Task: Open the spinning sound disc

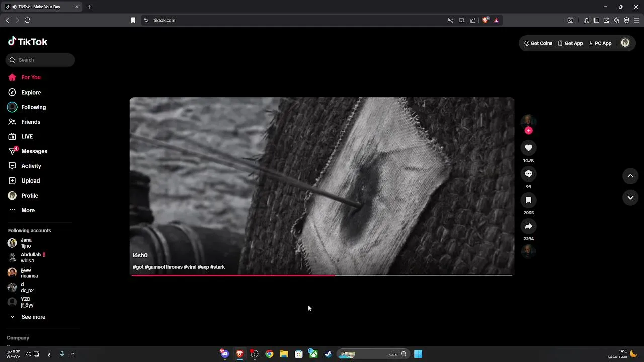Action: tap(528, 251)
